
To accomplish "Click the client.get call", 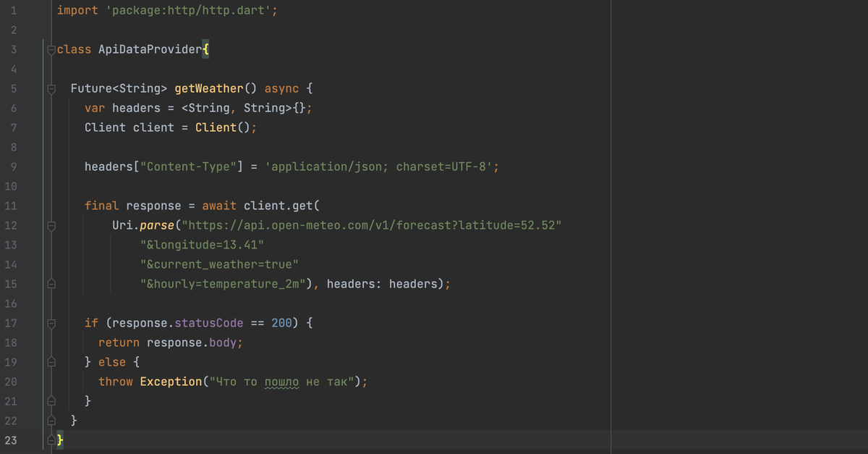I will (278, 206).
